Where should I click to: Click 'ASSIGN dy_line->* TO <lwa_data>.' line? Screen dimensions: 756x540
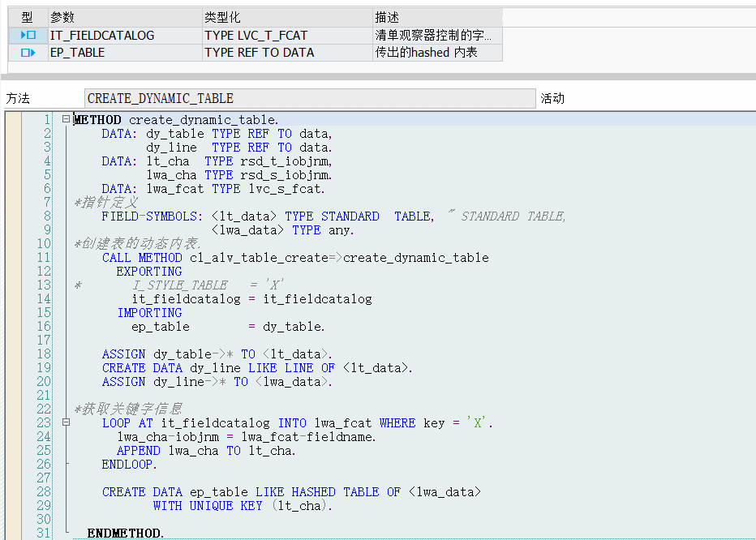click(217, 382)
